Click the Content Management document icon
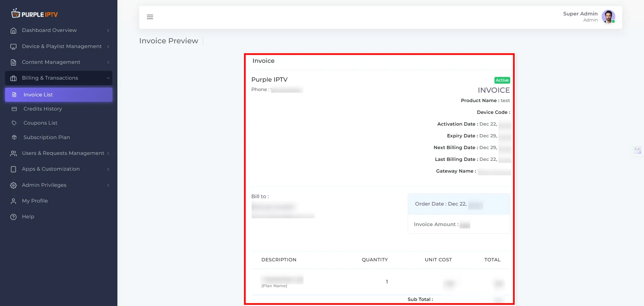 pos(13,62)
